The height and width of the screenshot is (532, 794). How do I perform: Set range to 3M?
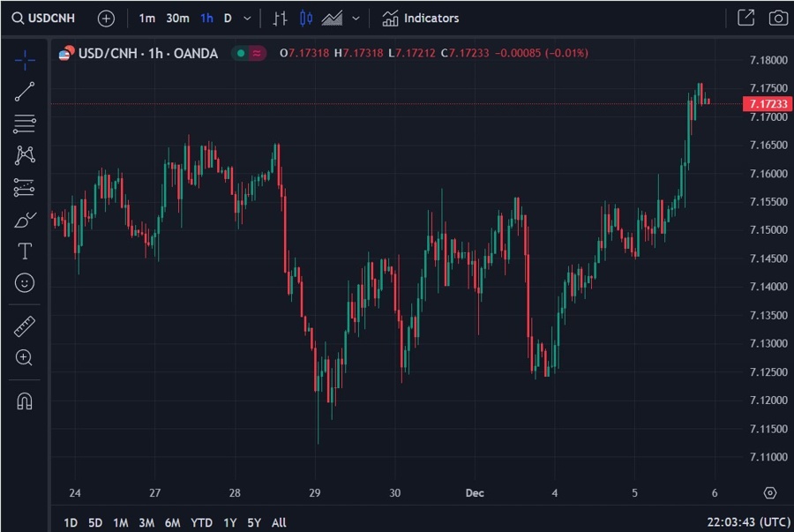pyautogui.click(x=146, y=522)
